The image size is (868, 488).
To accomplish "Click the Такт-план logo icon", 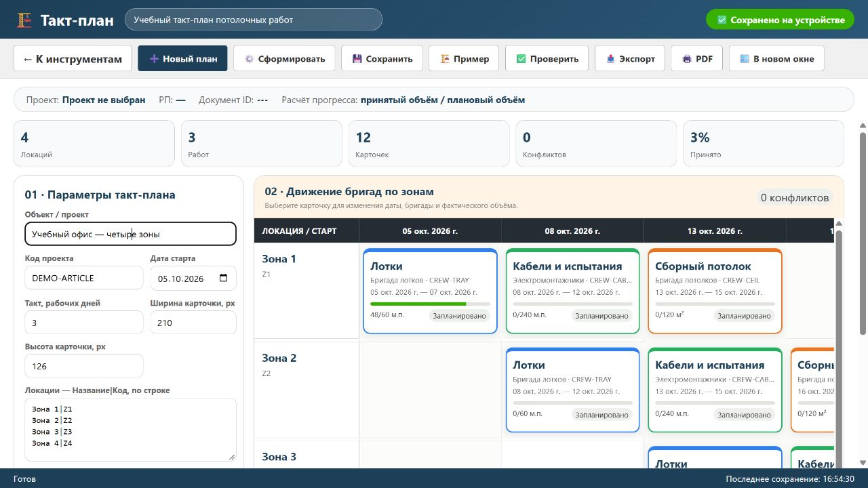I will click(25, 20).
